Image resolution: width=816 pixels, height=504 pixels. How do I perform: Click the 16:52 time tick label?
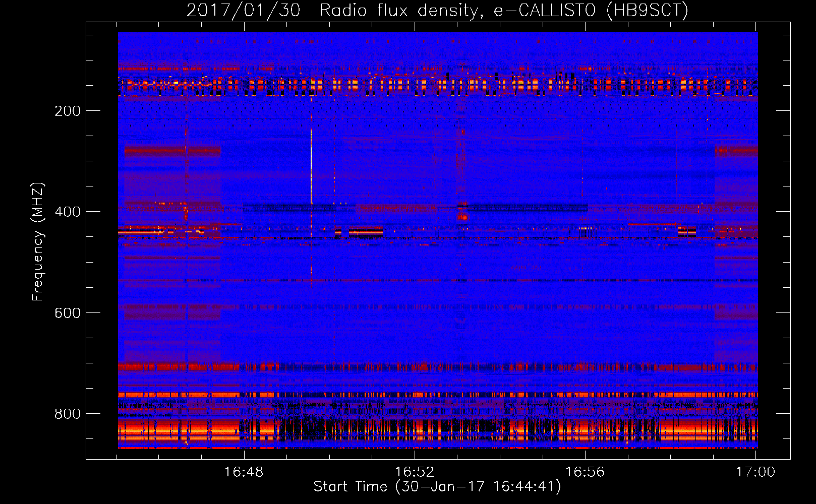[415, 472]
